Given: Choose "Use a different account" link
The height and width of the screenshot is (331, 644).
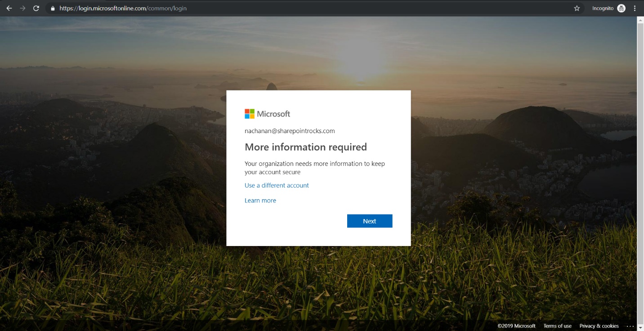Looking at the screenshot, I should pyautogui.click(x=277, y=185).
